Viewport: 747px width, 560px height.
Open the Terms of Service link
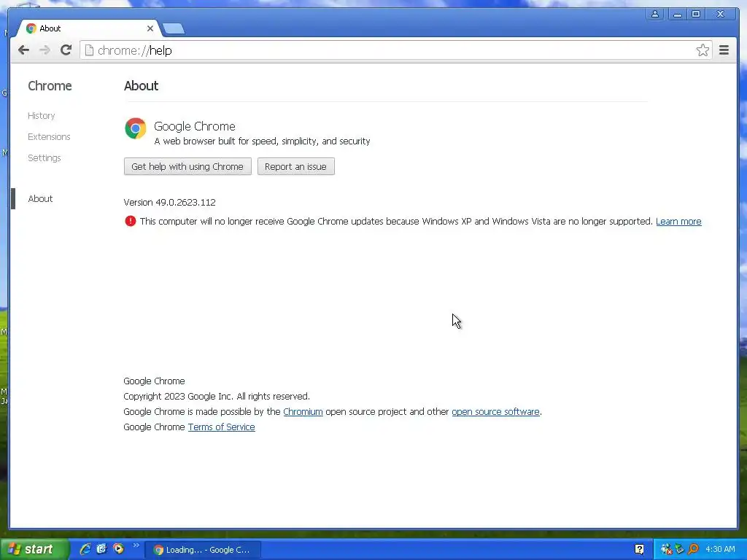pyautogui.click(x=222, y=427)
